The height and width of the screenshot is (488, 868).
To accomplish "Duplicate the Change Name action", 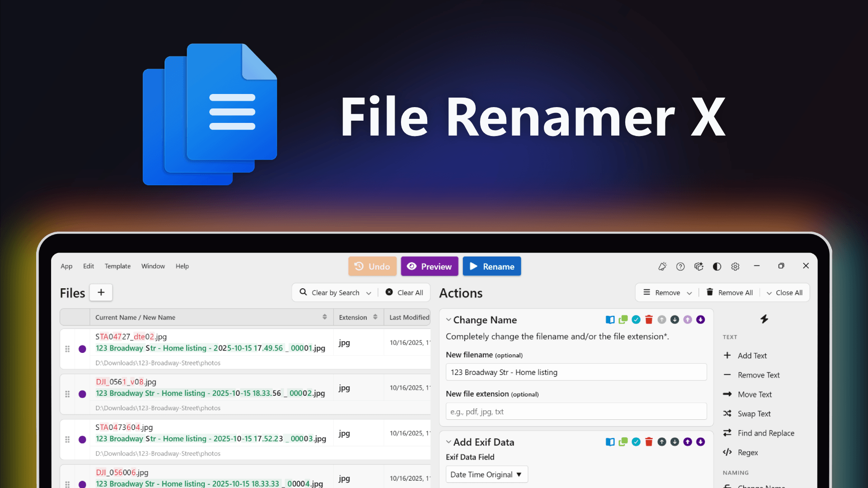I will coord(623,320).
